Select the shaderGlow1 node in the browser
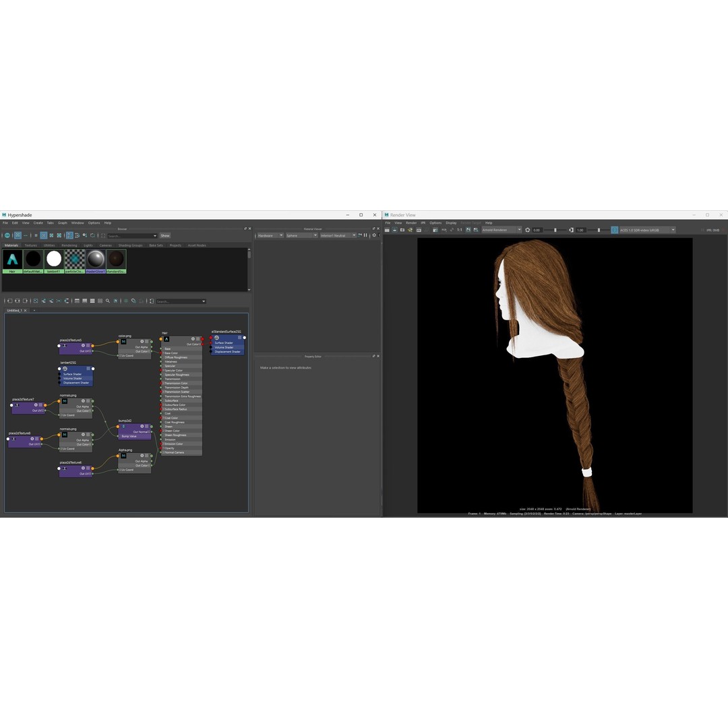 point(95,260)
